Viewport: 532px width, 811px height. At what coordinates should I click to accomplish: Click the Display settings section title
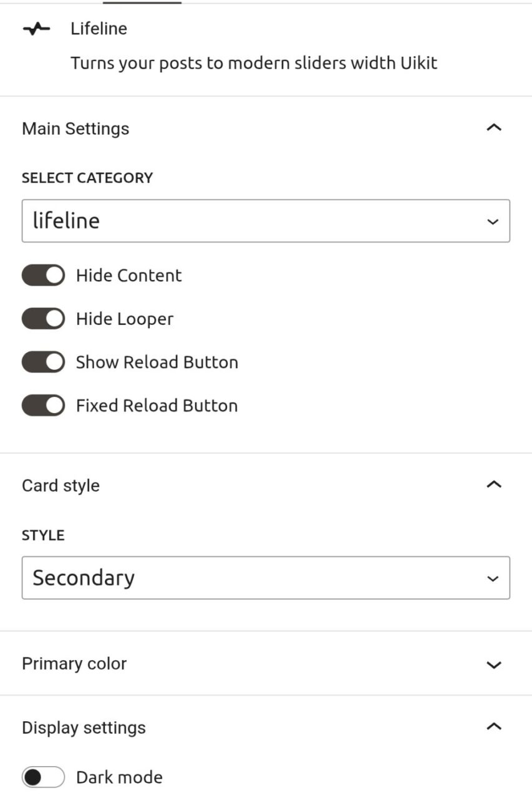(x=84, y=728)
